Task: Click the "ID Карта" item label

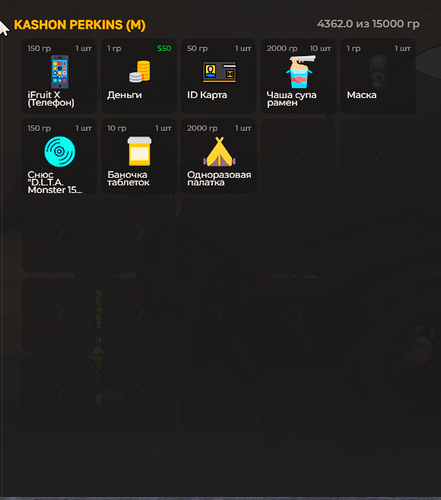Action: 207,95
